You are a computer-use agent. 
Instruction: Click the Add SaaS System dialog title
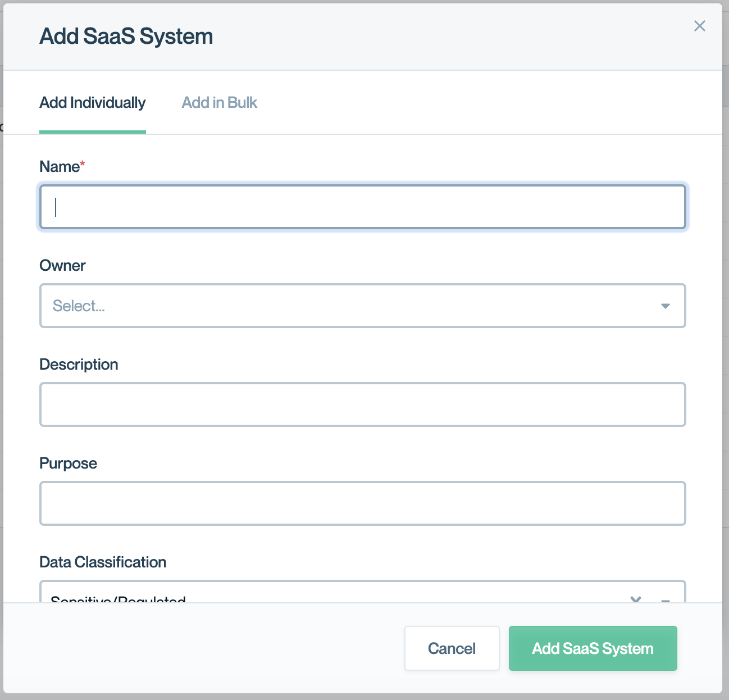tap(126, 37)
